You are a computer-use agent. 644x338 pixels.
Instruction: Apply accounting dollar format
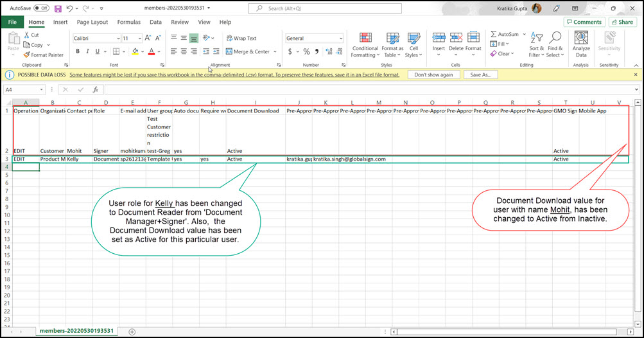(x=290, y=51)
